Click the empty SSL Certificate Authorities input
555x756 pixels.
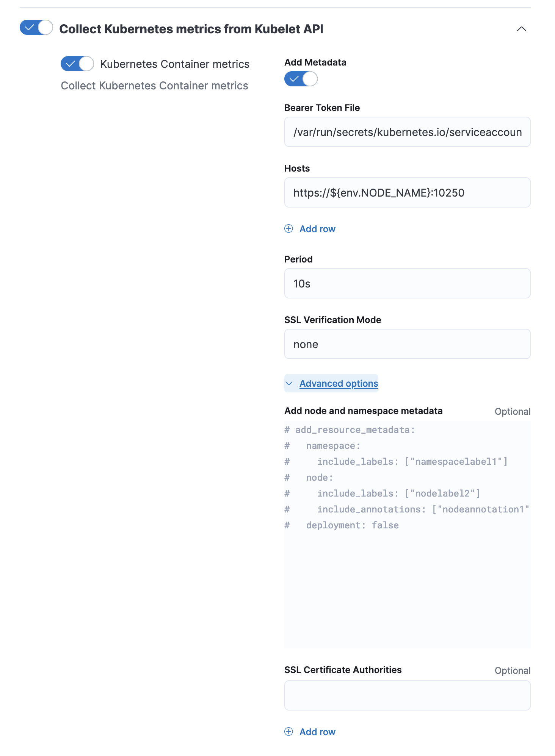[x=408, y=696]
